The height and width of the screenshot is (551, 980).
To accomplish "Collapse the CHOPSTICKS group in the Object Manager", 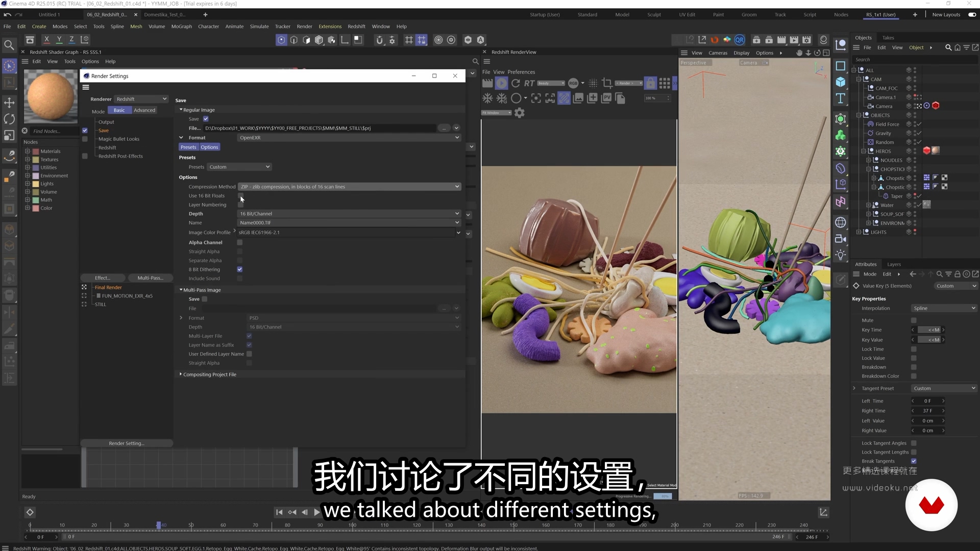I will pos(868,169).
